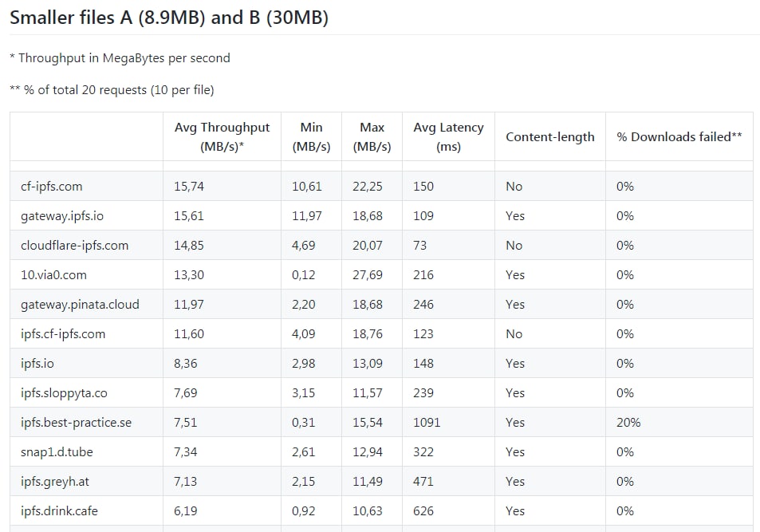The height and width of the screenshot is (532, 760).
Task: Click the 'Max (MB/s)' column header
Action: point(372,136)
